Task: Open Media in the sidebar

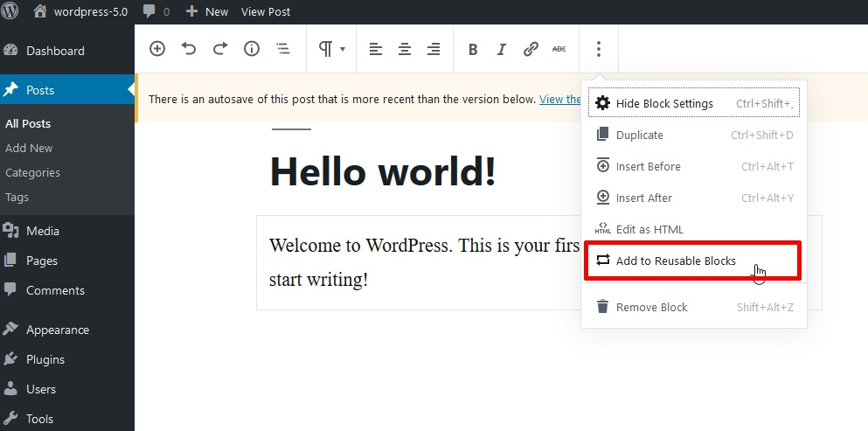Action: (x=67, y=231)
